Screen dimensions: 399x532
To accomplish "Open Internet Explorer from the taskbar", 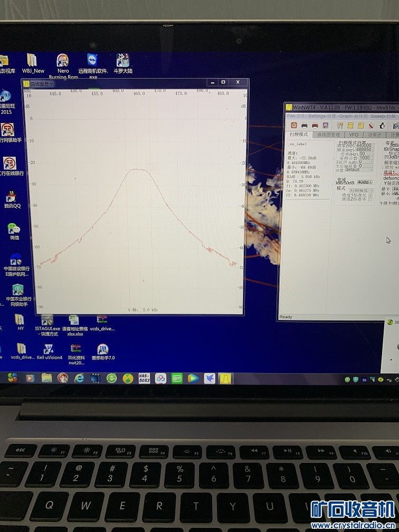I will point(79,378).
